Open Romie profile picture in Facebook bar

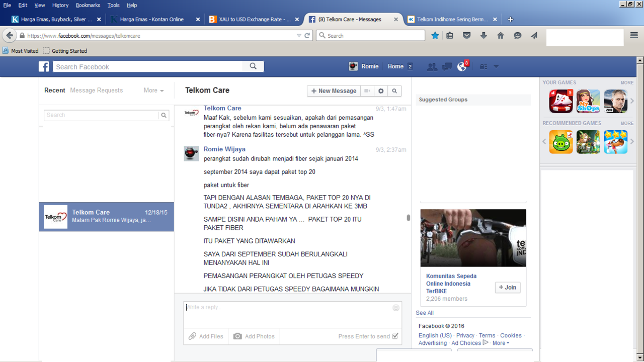[354, 66]
